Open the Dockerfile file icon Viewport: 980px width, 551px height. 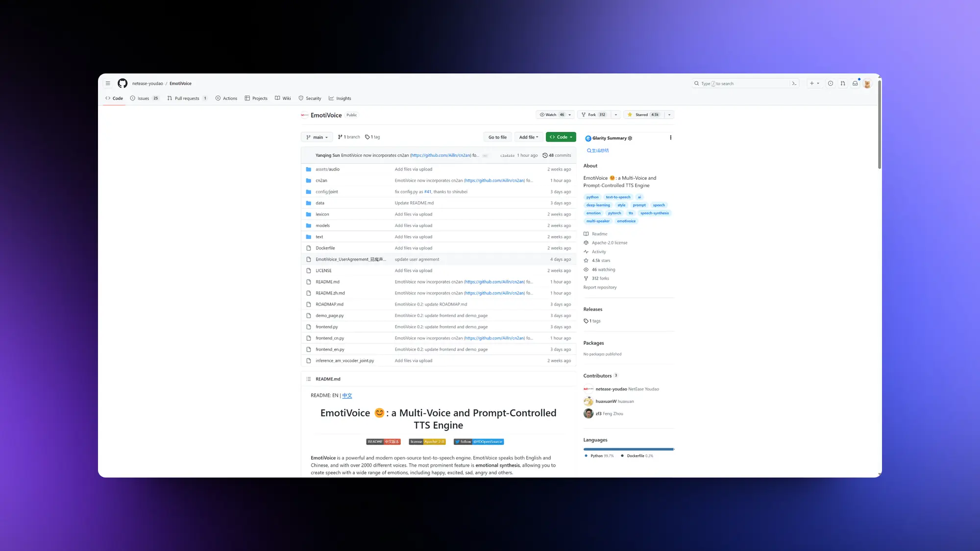click(309, 248)
